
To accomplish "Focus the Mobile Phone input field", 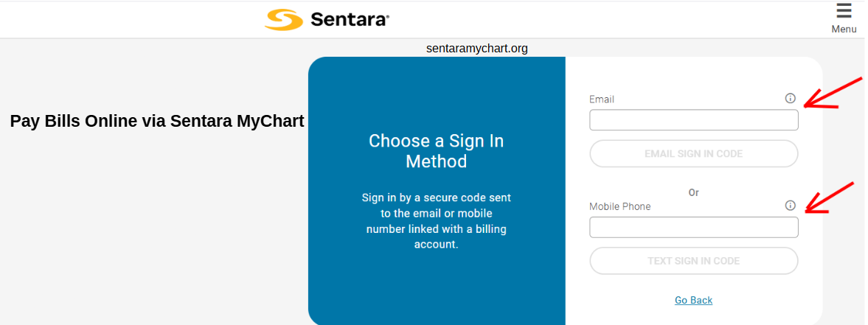I will tap(694, 227).
